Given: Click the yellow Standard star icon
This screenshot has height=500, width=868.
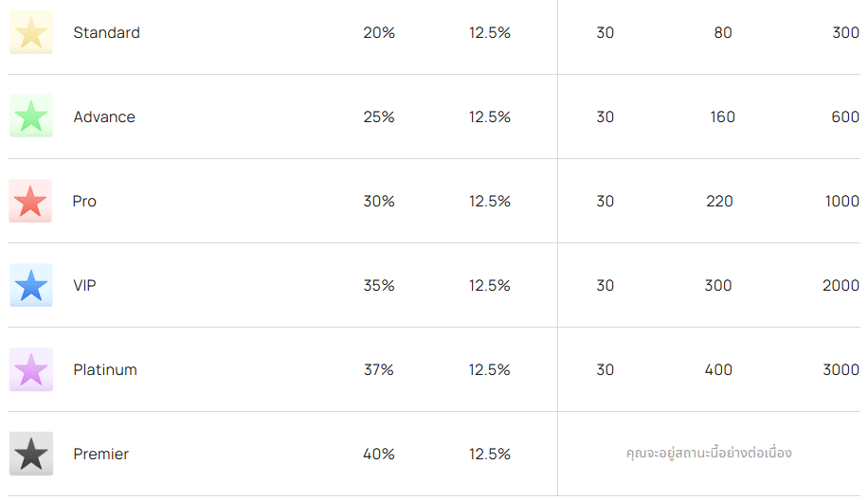Looking at the screenshot, I should 31,32.
